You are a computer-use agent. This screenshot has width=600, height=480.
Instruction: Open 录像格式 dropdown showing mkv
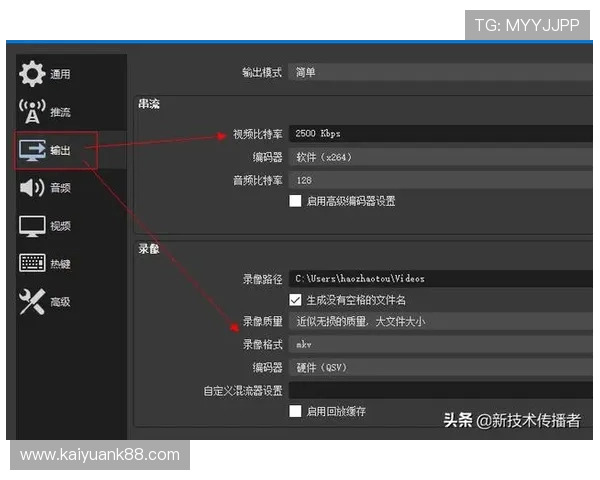pyautogui.click(x=440, y=344)
